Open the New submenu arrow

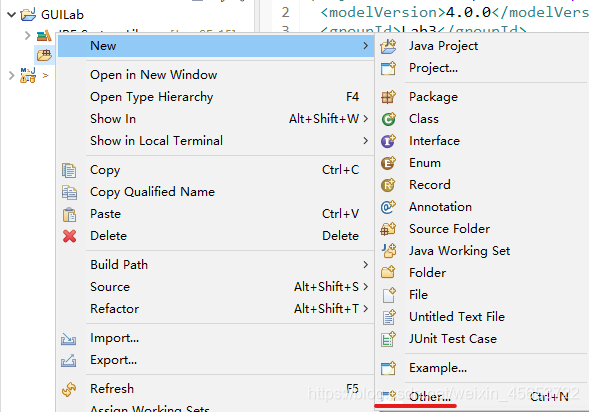coord(365,46)
